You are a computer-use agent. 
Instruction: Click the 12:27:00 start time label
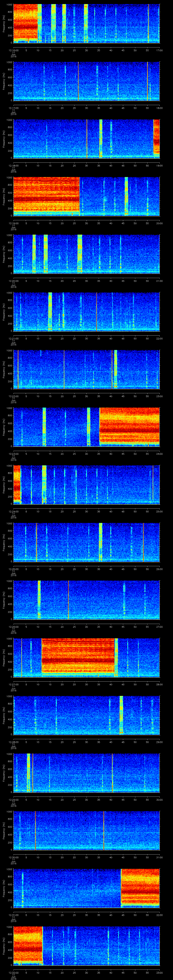(x=14, y=684)
